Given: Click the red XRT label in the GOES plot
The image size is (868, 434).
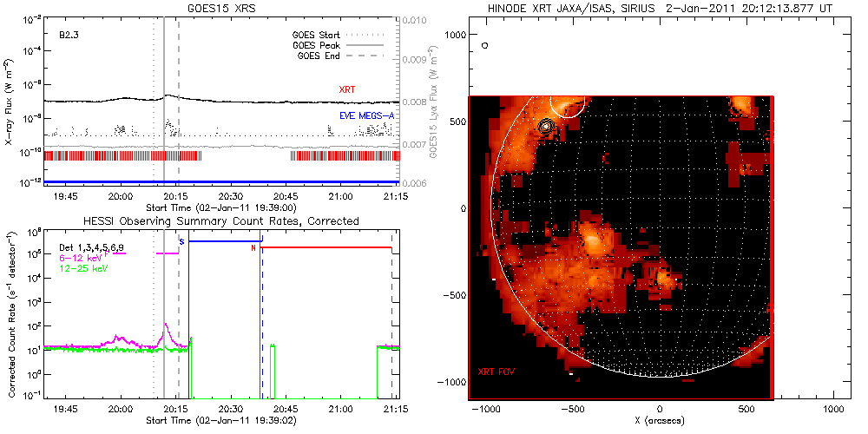Looking at the screenshot, I should pos(346,90).
